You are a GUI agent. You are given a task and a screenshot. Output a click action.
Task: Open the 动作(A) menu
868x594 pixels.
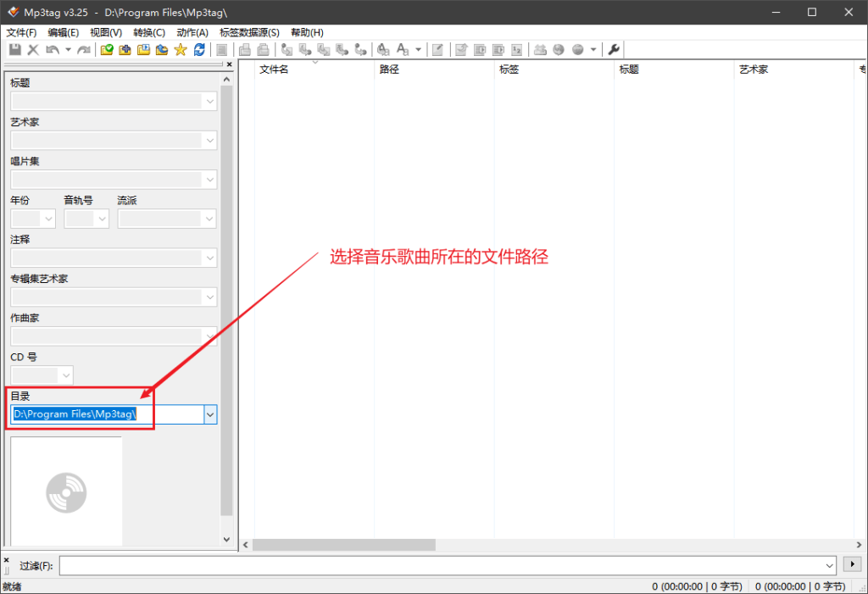click(192, 33)
